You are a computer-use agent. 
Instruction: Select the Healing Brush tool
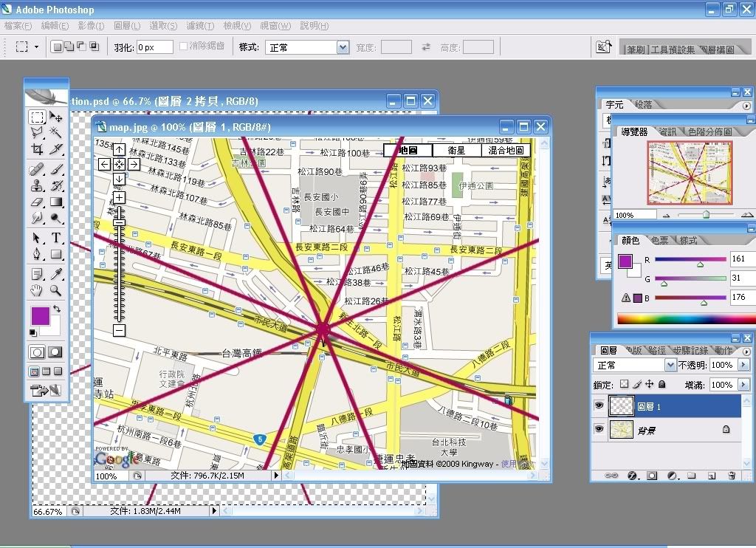click(37, 169)
